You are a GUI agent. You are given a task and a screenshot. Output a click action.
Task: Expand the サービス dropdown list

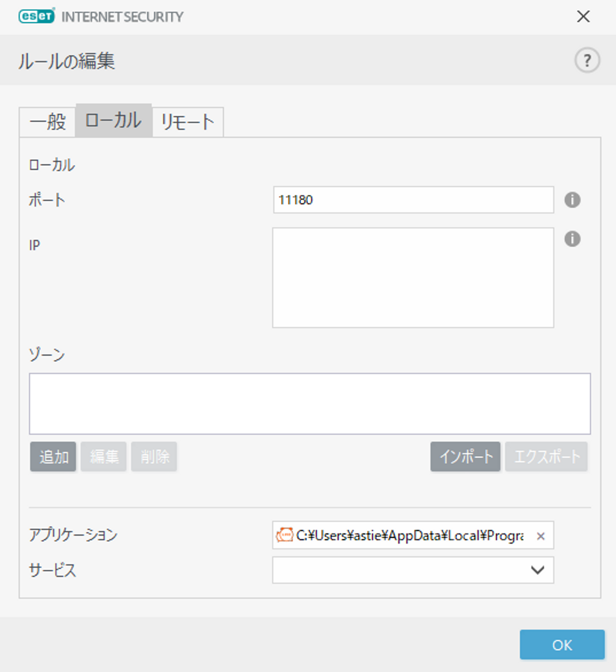point(413,570)
